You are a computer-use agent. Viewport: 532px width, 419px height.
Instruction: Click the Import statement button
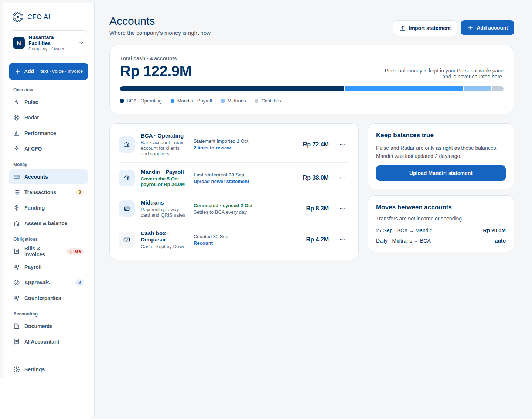[425, 28]
